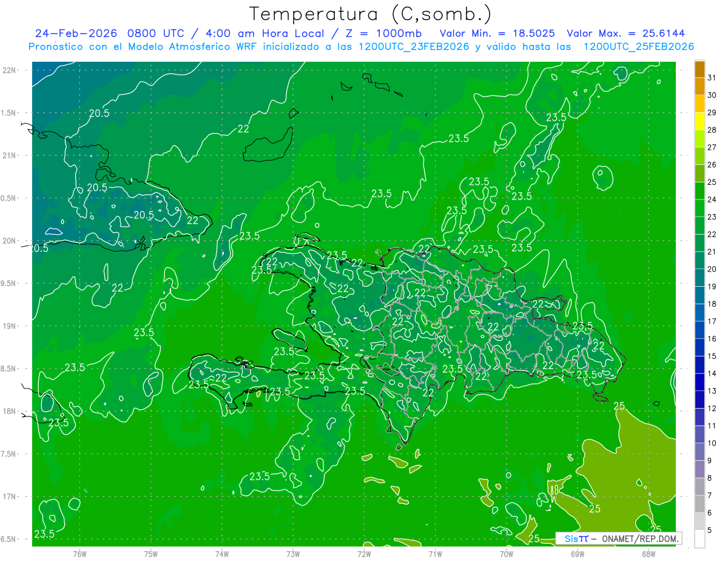728x562 pixels.
Task: Click the "7.5N" latitude axis label
Action: pyautogui.click(x=9, y=454)
